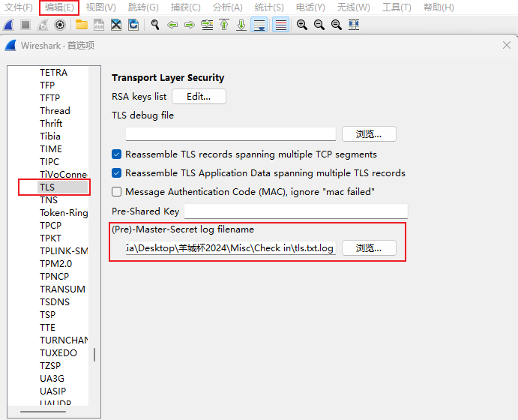Open capture options gear icon
518x420 pixels.
(x=60, y=25)
